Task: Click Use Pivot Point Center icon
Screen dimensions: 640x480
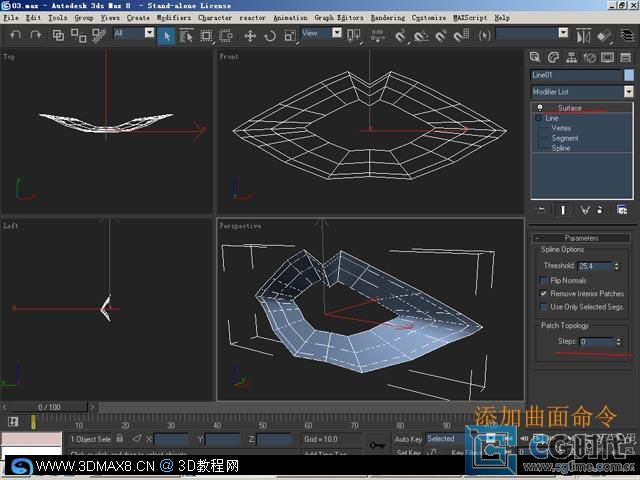Action: coord(353,36)
